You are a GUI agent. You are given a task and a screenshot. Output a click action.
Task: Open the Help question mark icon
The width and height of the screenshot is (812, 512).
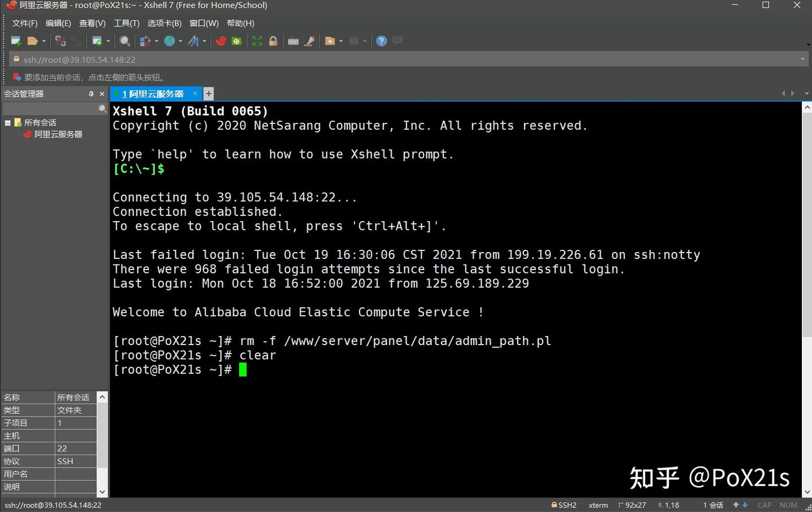[x=381, y=41]
